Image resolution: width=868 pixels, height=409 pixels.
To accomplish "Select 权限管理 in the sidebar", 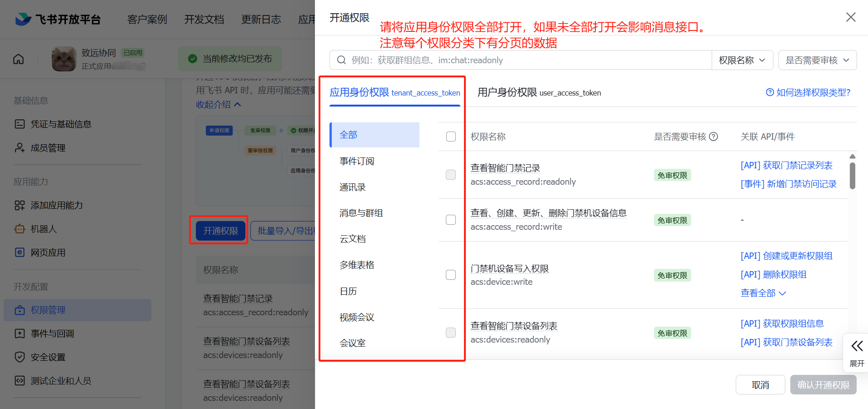I will tap(77, 310).
